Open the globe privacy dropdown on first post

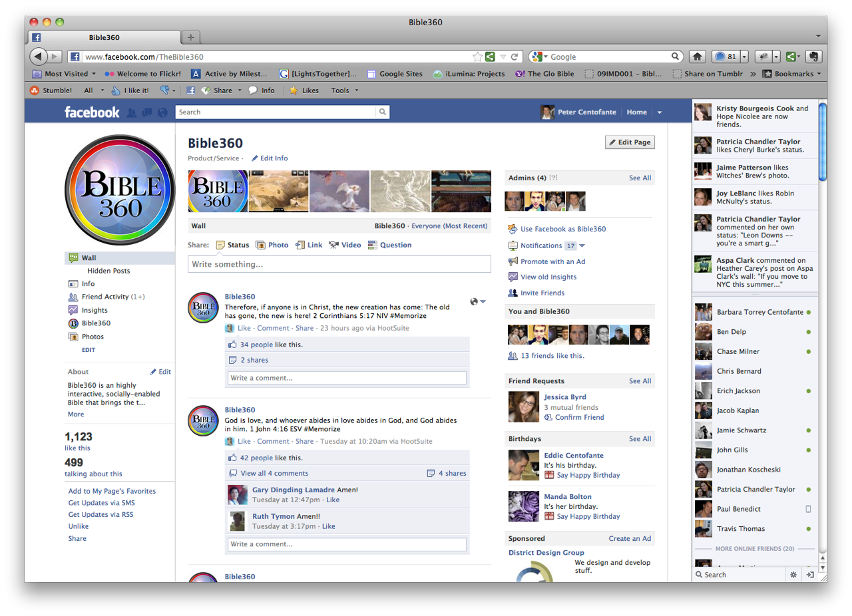478,301
